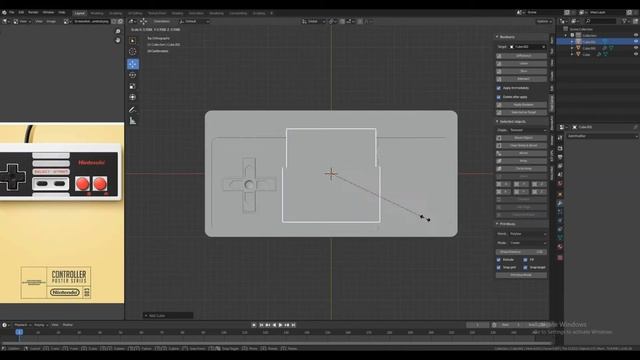Open the Window menu
This screenshot has height=360, width=640.
click(x=48, y=13)
